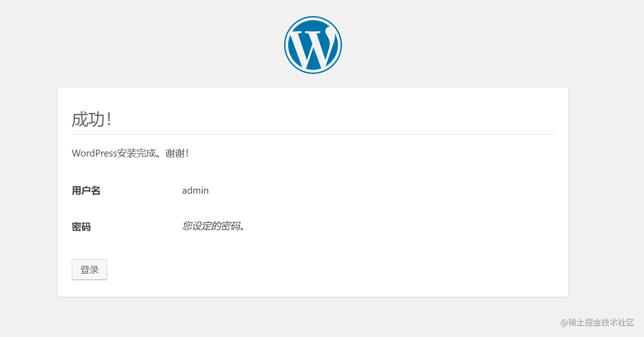644x337 pixels.
Task: Click the 用户名 label
Action: tap(86, 191)
